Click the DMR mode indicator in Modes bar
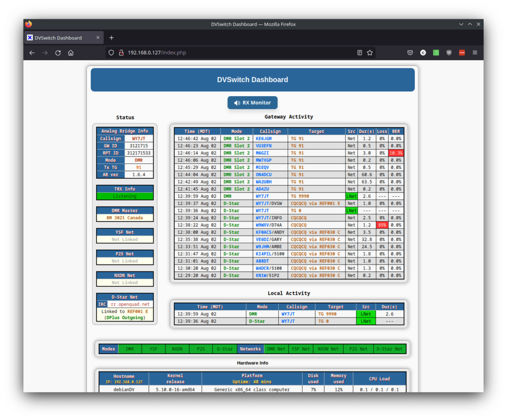Image resolution: width=507 pixels, height=420 pixels. click(130, 349)
